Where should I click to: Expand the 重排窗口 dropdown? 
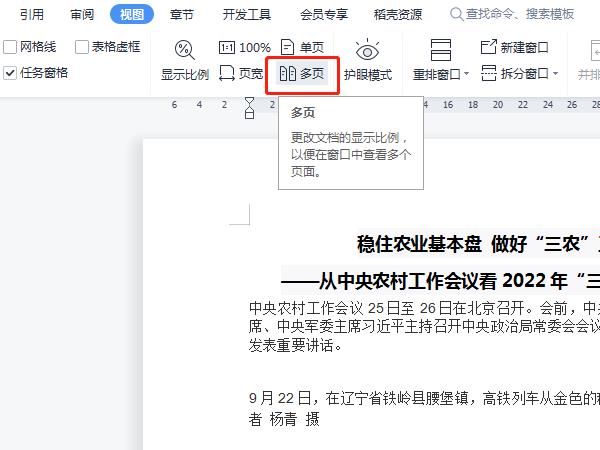[x=439, y=74]
